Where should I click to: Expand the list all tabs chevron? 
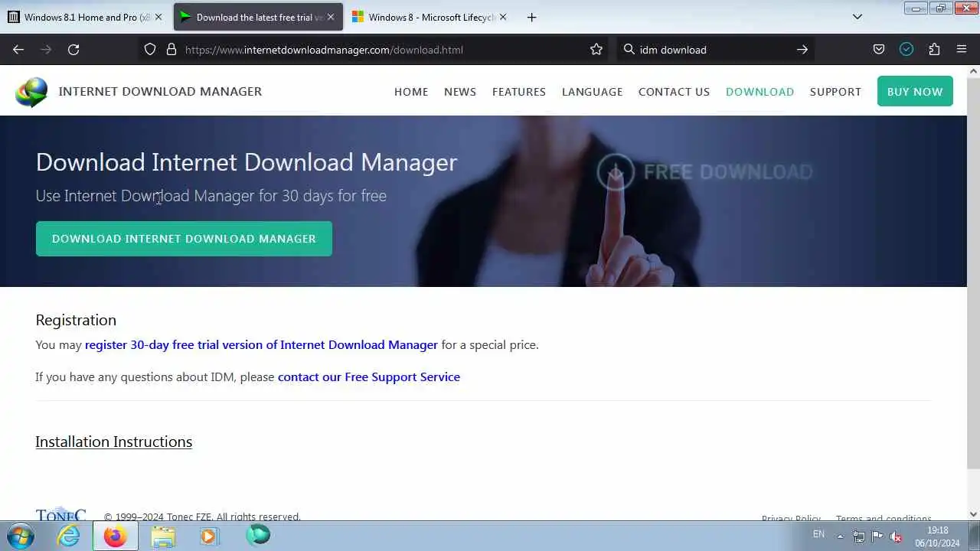(857, 17)
